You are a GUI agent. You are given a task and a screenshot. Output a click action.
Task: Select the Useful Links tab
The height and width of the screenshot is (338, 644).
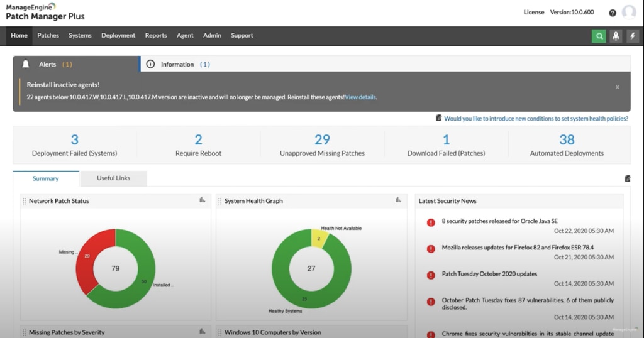coord(113,178)
